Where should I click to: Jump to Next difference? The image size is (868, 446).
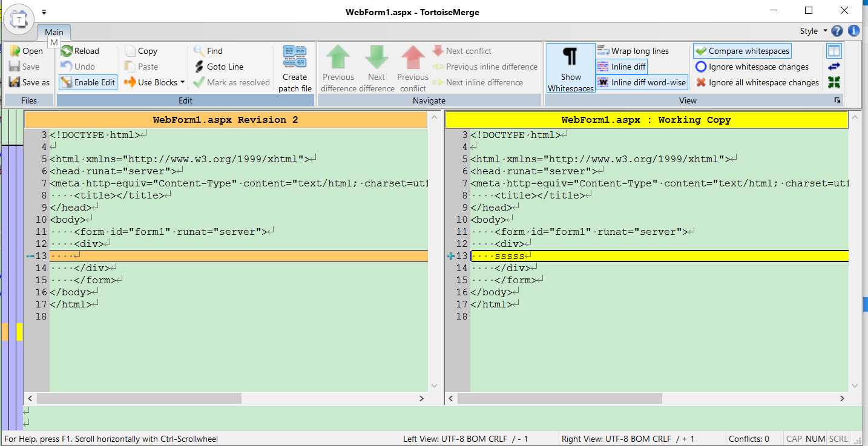point(376,68)
